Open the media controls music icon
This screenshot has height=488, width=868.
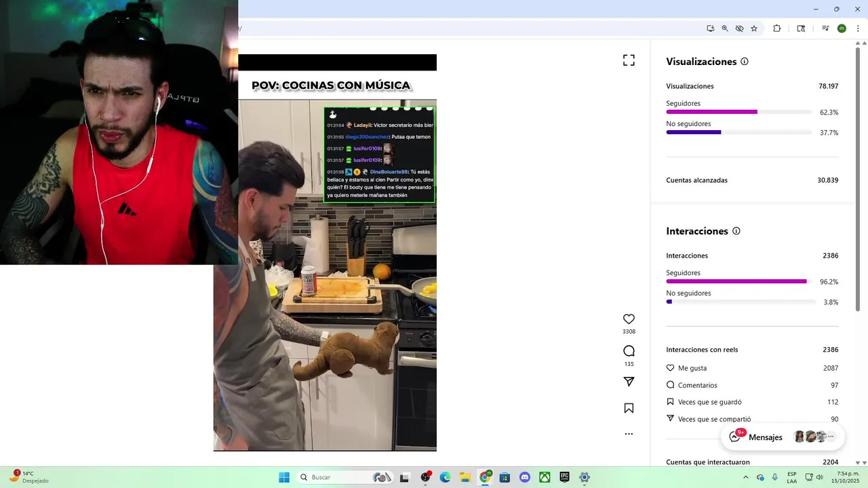[x=825, y=28]
